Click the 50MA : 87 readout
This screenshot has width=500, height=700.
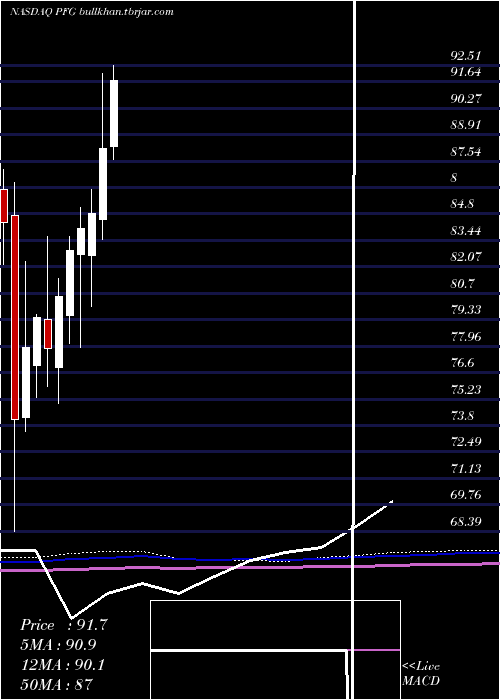57,684
